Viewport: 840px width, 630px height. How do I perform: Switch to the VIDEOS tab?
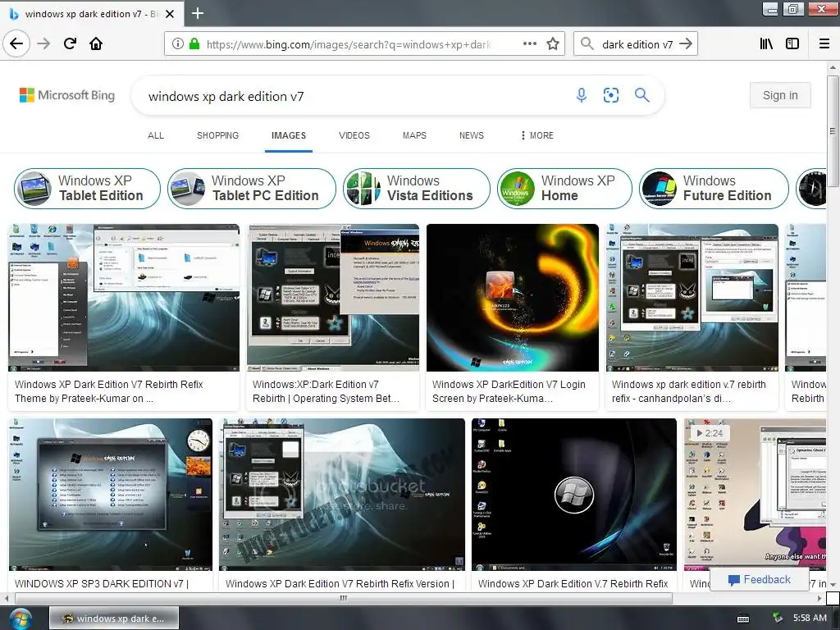pos(354,135)
